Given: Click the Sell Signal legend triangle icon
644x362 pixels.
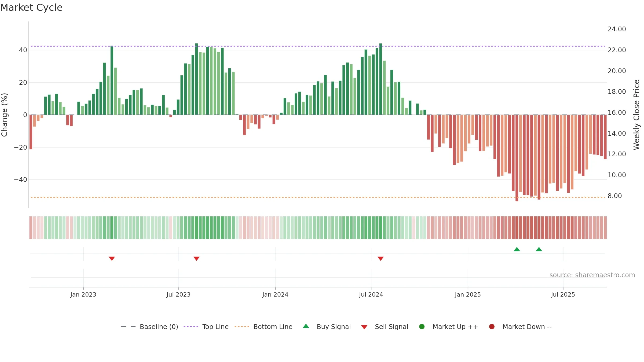Looking at the screenshot, I should coord(364,327).
